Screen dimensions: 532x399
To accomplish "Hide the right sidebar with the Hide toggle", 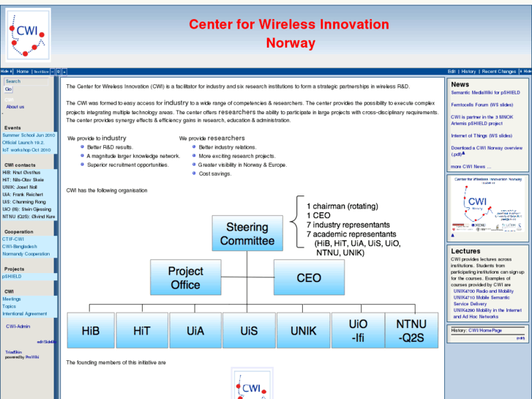I will pos(527,71).
